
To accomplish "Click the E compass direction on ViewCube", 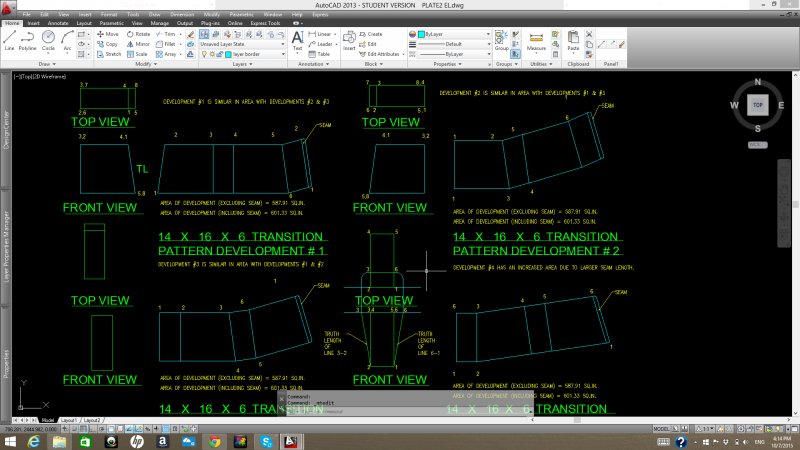I will point(781,105).
